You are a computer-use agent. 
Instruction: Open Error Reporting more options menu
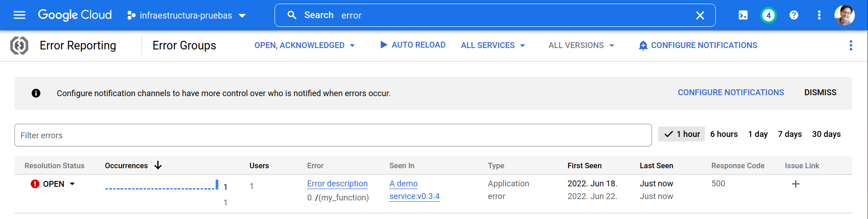(x=850, y=45)
